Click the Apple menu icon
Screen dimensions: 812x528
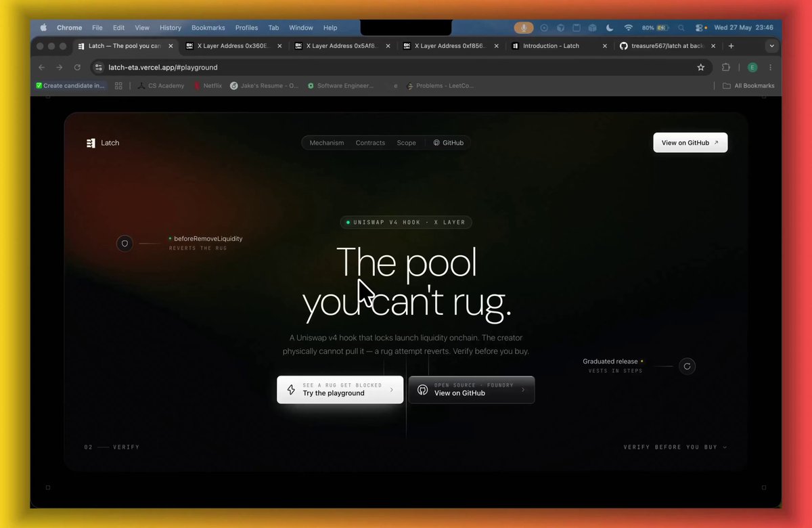click(44, 28)
